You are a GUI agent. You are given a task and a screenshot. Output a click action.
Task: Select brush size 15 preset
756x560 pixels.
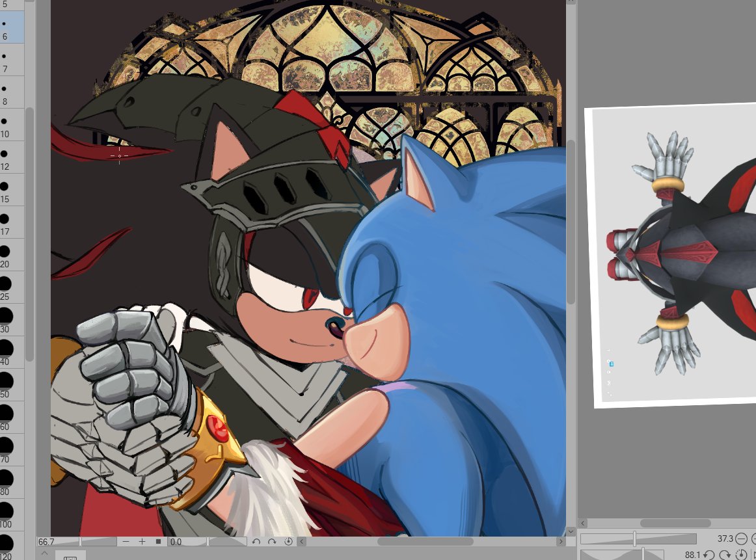pyautogui.click(x=12, y=189)
